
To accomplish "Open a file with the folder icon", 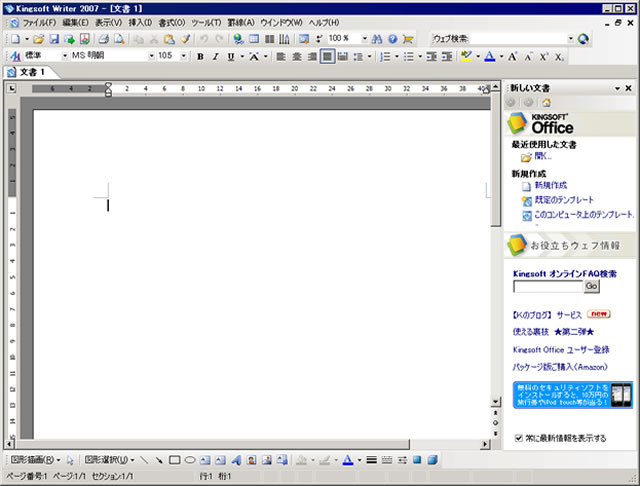I will coord(39,39).
